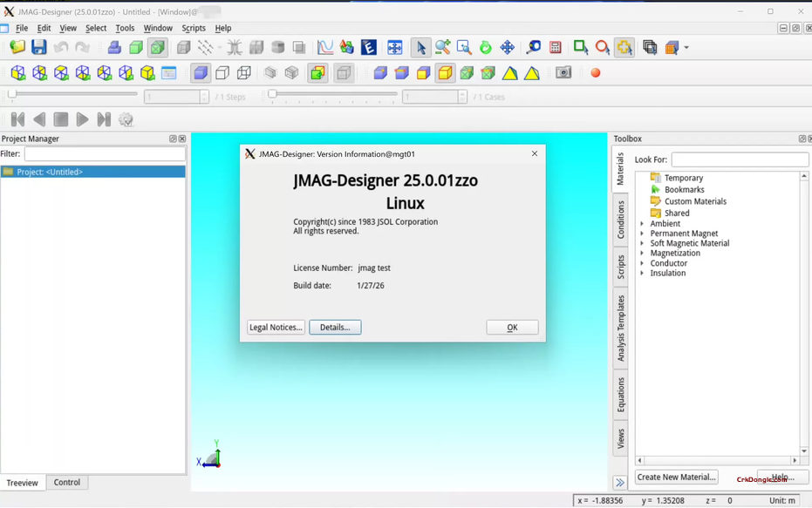Toggle the translucent gray cube button next to green-red cube

point(344,73)
